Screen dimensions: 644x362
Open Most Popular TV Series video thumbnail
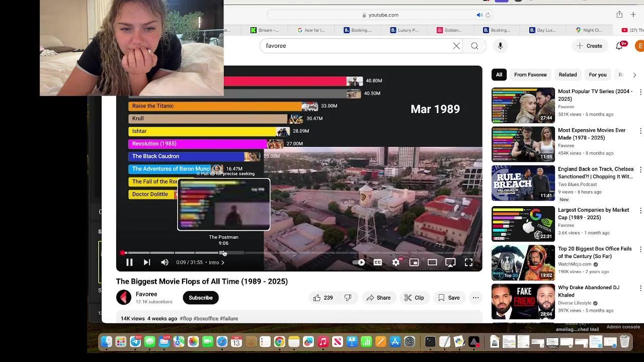click(523, 106)
